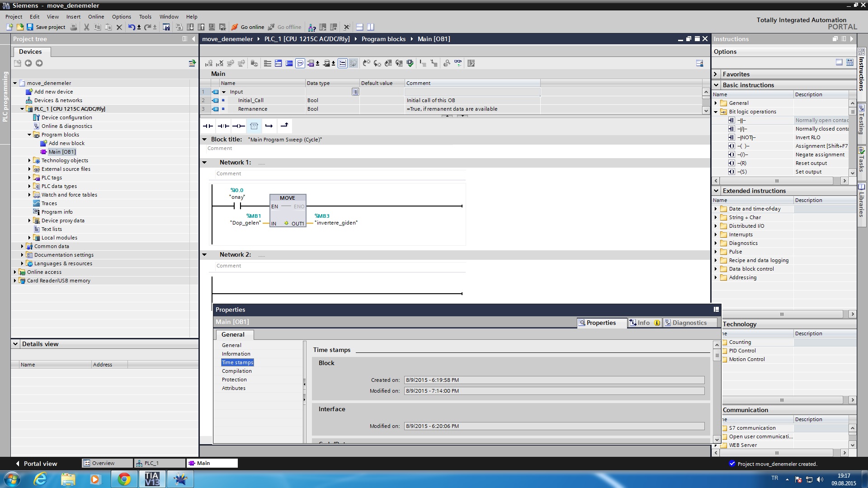Select Watch and force tables item

click(69, 195)
